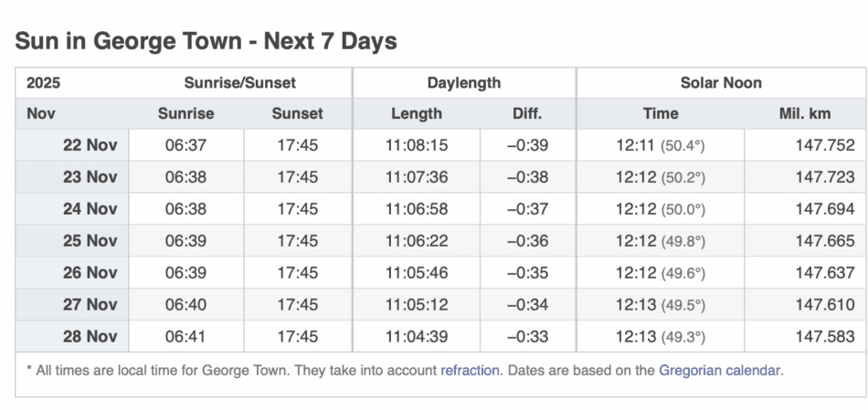868x410 pixels.
Task: Click the refraction link
Action: click(470, 371)
